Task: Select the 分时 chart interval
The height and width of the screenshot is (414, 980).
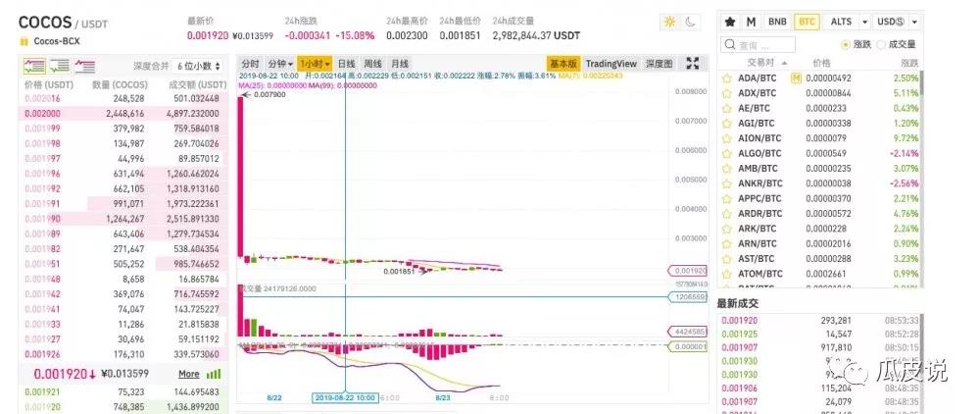Action: 250,64
